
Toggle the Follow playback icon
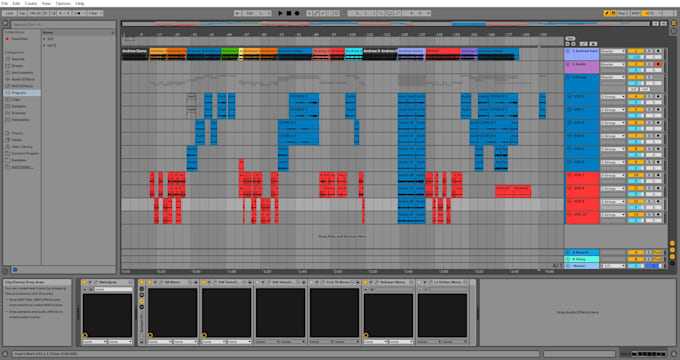[x=238, y=13]
